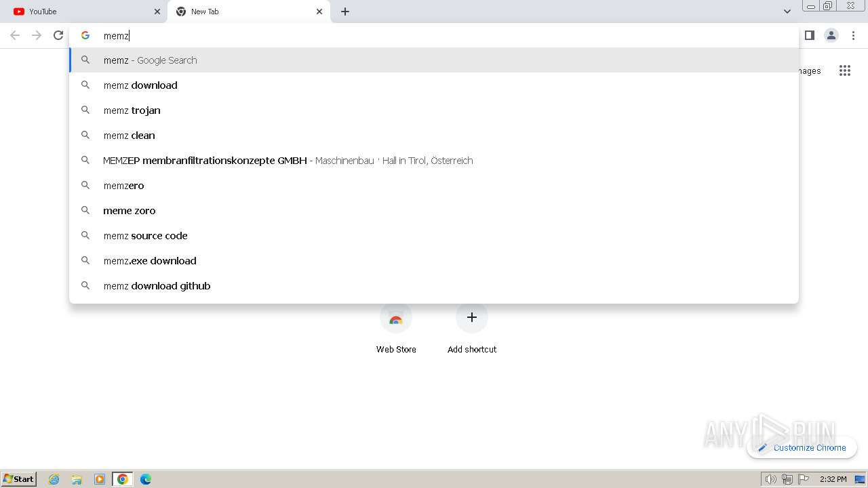Screen dimensions: 868x488
Task: Launch Microsoft Edge from taskbar
Action: pos(146,479)
